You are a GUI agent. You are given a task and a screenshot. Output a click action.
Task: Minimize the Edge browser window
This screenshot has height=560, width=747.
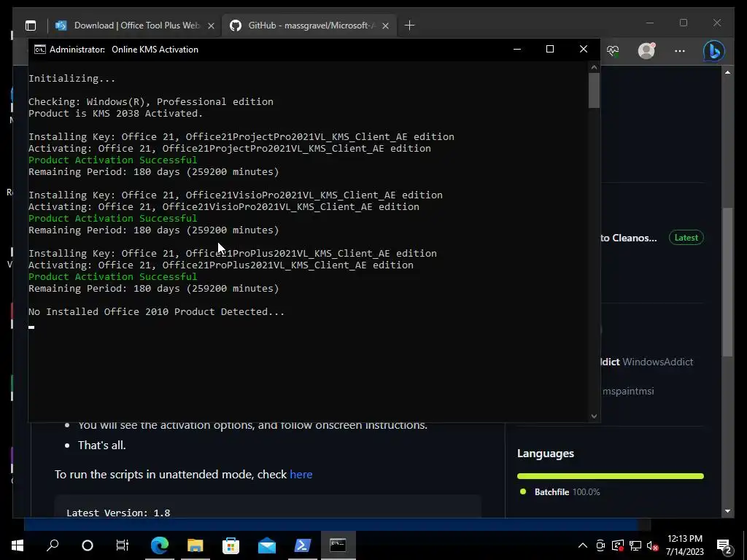click(650, 23)
